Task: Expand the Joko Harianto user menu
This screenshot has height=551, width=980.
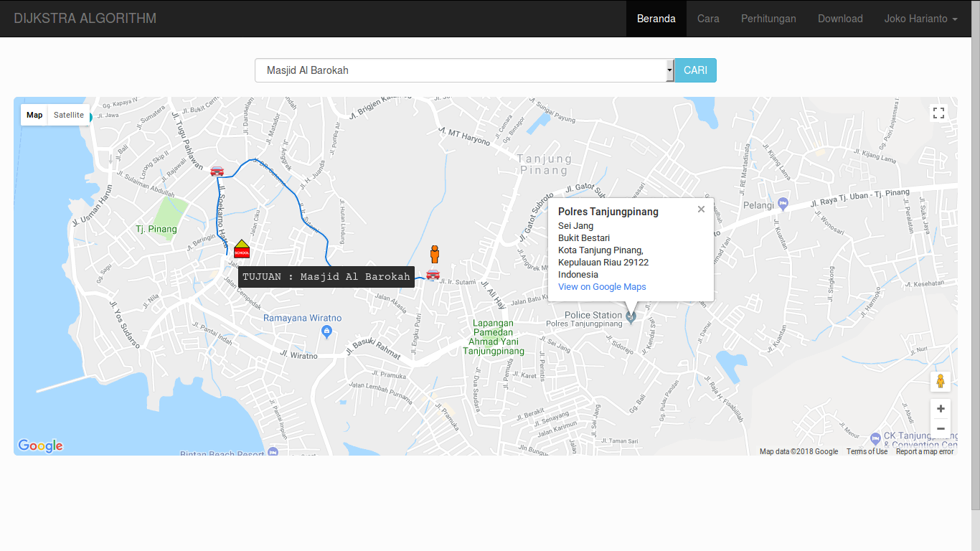Action: pyautogui.click(x=920, y=19)
